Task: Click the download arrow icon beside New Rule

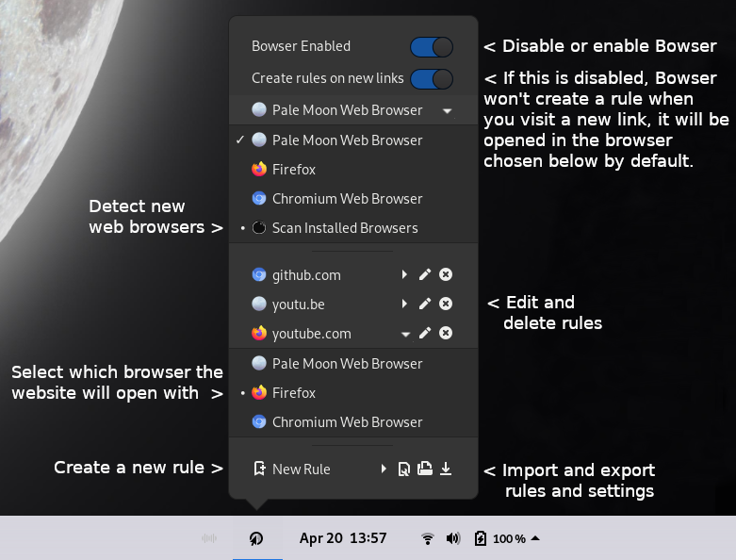Action: point(446,469)
